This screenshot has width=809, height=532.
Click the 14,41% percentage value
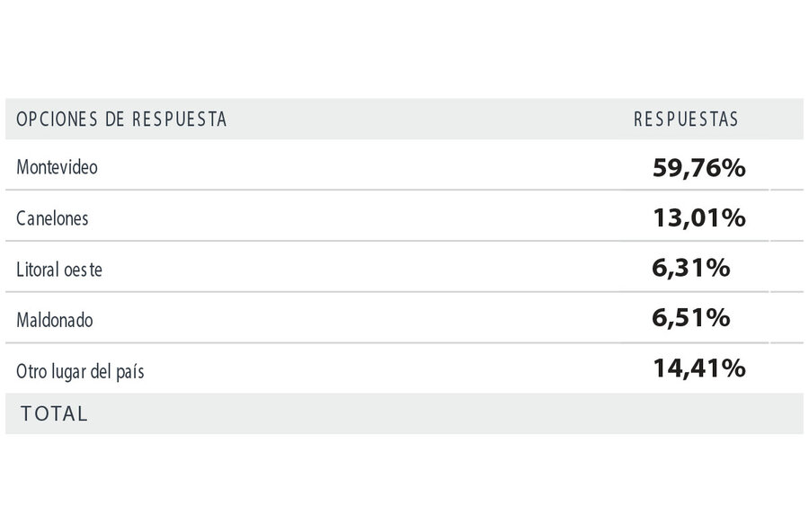(x=698, y=368)
